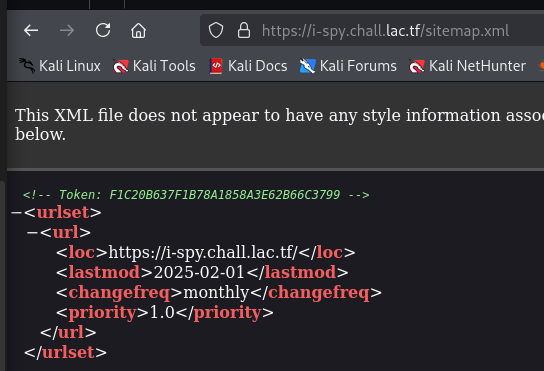Select the lastmod date 2025-02-01
The image size is (544, 371).
(199, 272)
